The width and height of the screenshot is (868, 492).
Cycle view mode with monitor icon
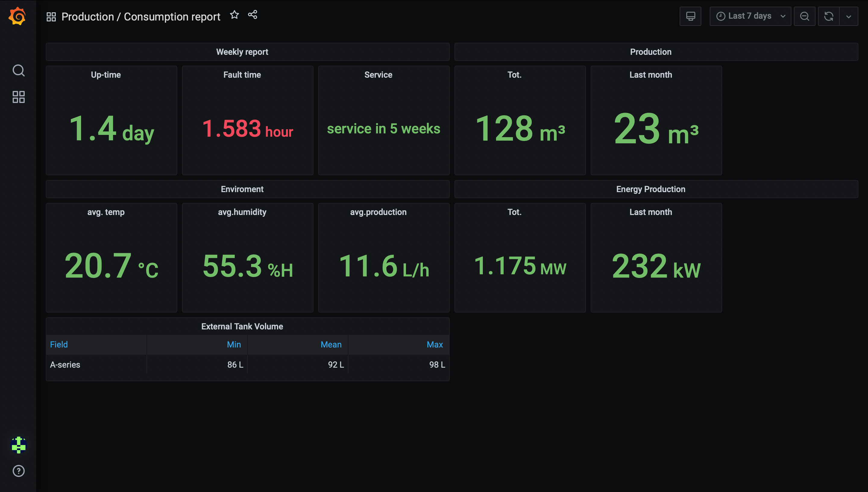pos(690,16)
